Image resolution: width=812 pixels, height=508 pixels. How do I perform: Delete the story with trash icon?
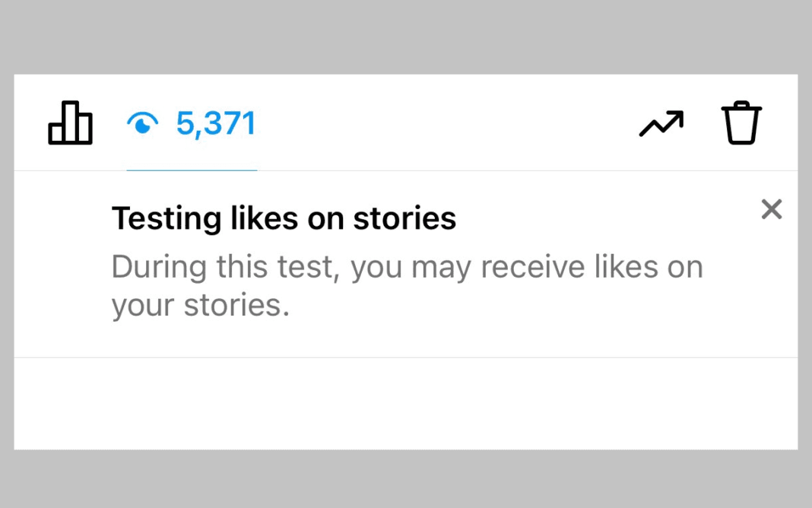741,123
